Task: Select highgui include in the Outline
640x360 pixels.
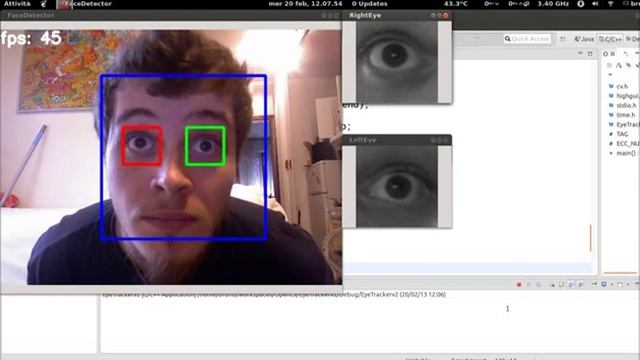Action: [624, 96]
